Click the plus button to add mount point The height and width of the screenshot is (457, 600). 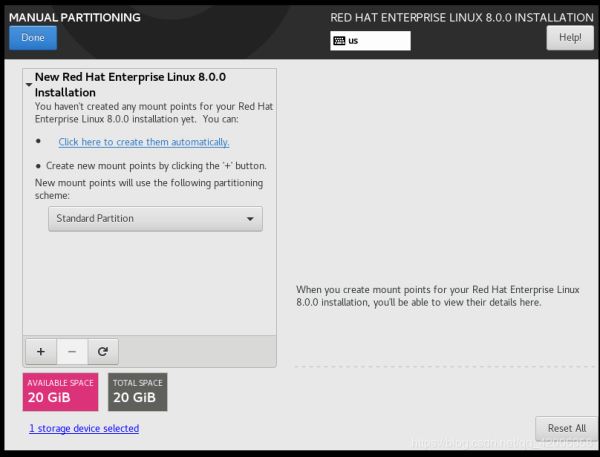[x=40, y=351]
